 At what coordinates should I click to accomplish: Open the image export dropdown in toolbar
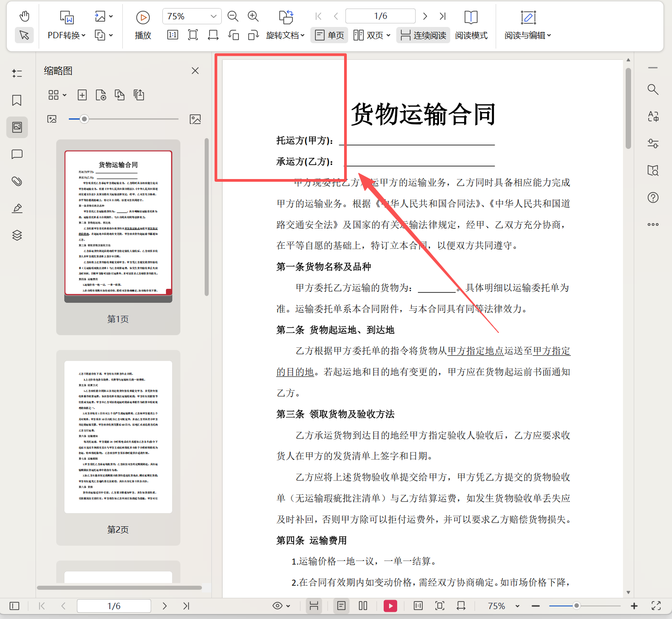click(x=104, y=17)
